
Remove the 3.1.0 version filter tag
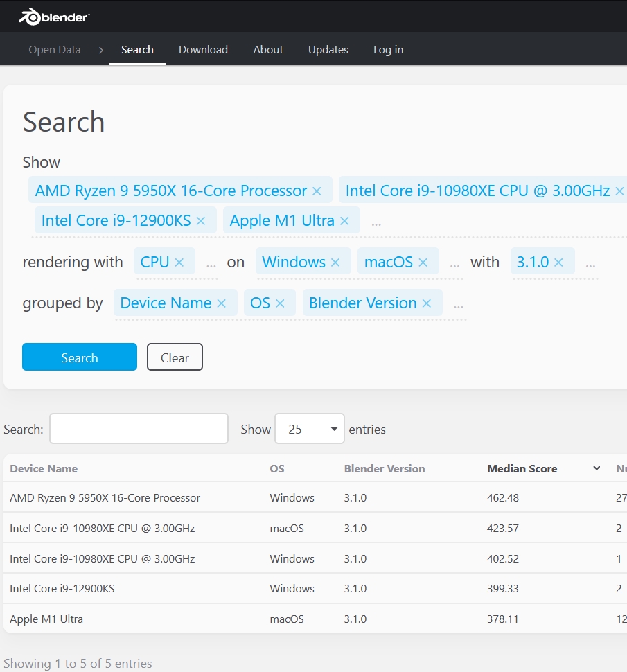point(558,263)
